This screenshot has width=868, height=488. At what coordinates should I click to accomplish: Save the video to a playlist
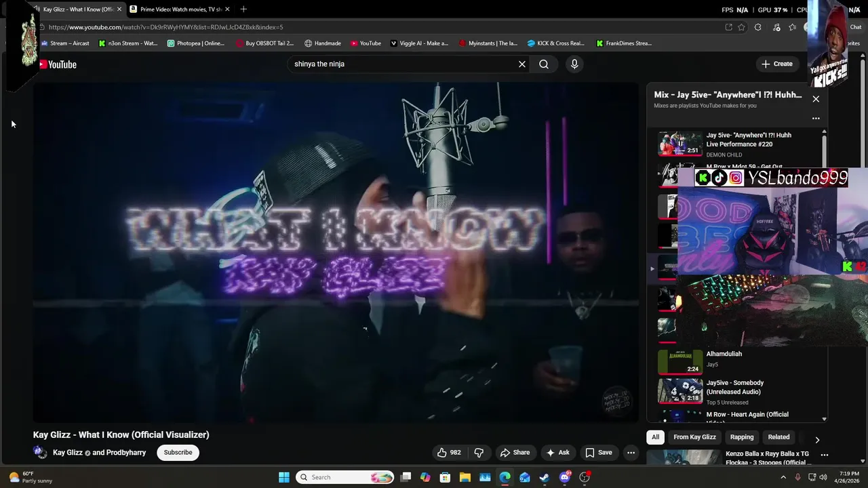599,453
